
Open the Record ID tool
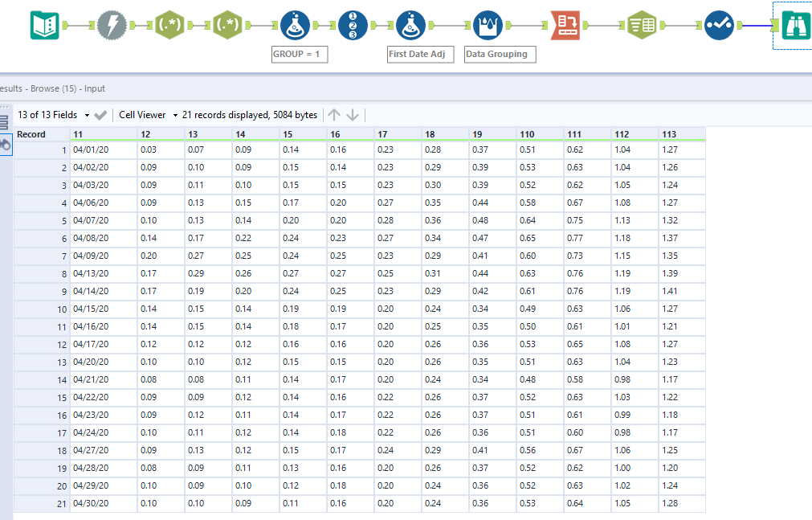click(x=353, y=24)
